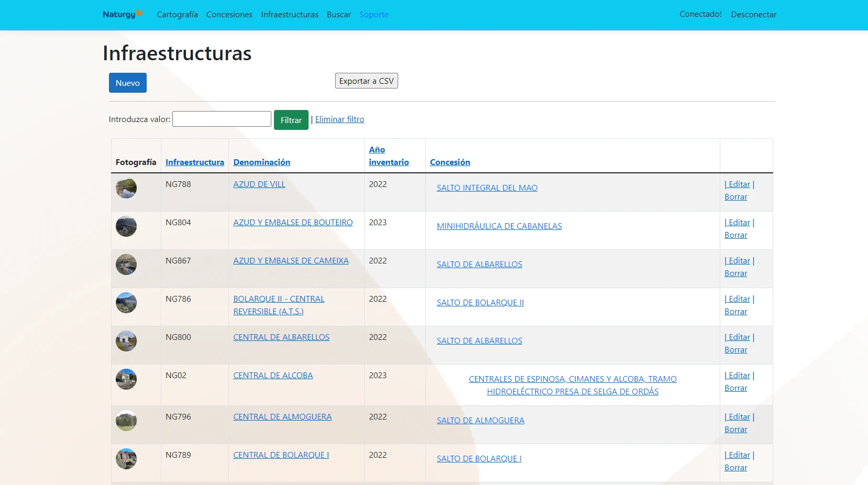
Task: Go to Concesiones in the navbar
Action: (229, 15)
